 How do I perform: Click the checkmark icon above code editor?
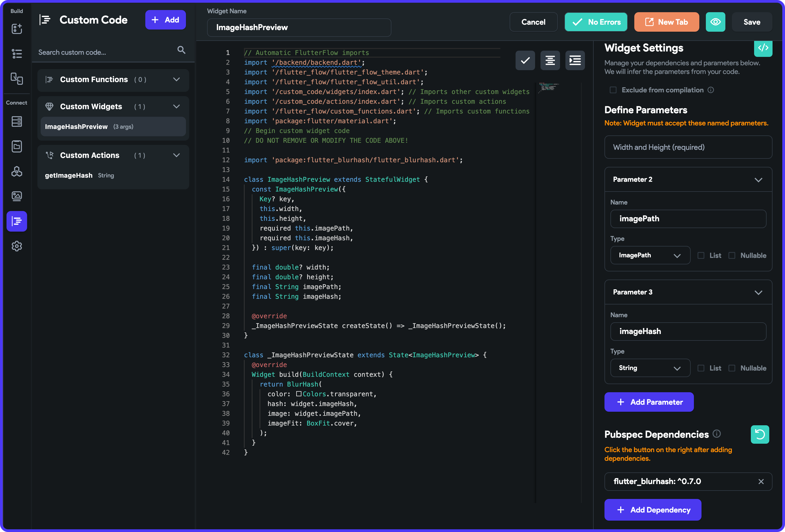(525, 61)
